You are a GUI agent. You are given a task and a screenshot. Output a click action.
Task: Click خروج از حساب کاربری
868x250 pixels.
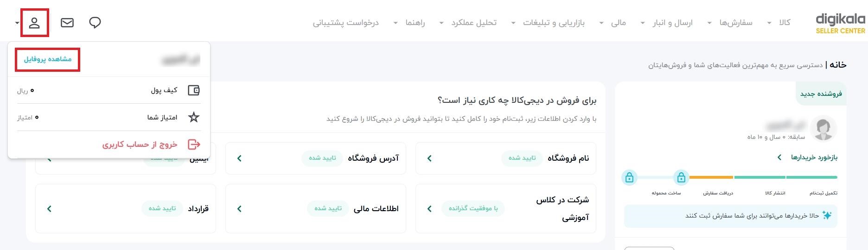click(140, 144)
